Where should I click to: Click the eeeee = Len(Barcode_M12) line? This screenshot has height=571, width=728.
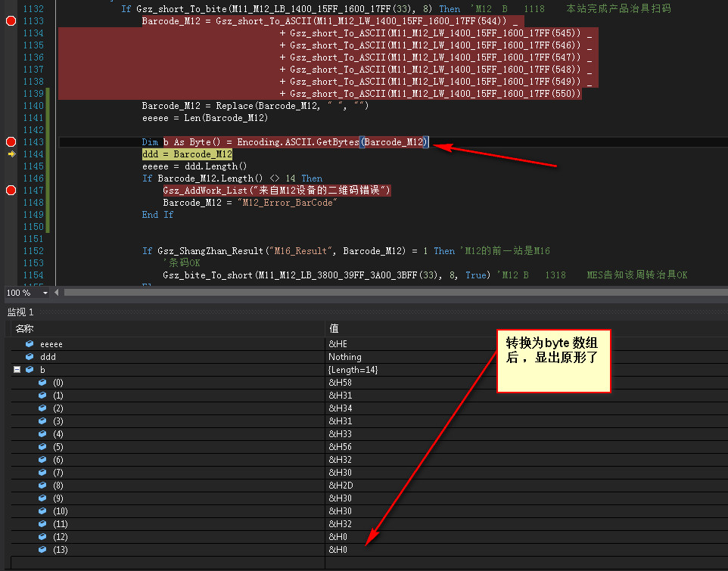pos(205,118)
